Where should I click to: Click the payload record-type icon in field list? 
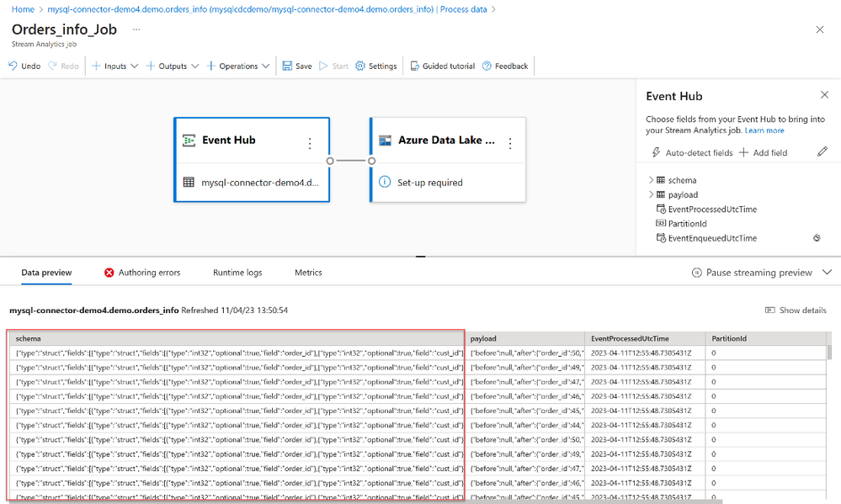tap(661, 194)
